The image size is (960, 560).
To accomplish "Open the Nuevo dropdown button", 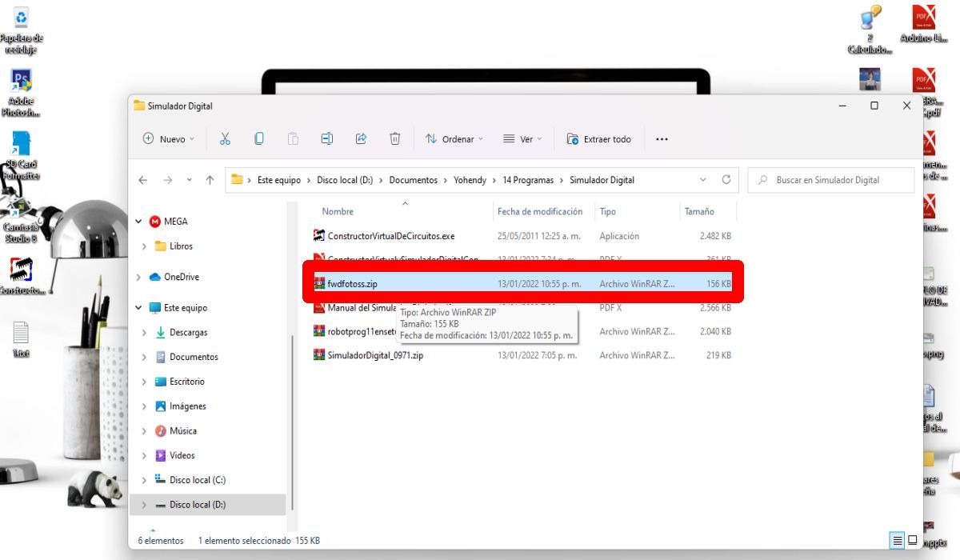I will pos(168,139).
